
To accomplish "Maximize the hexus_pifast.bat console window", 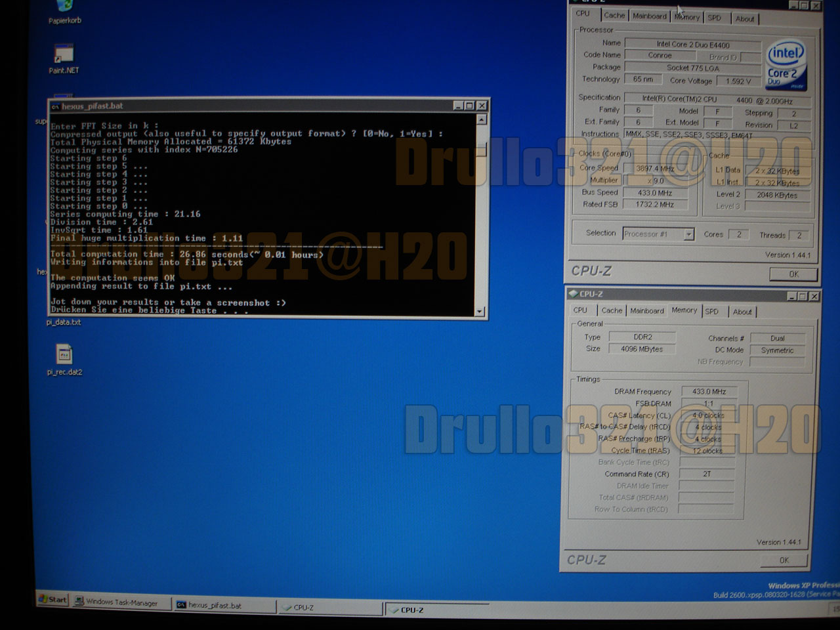I will coord(469,106).
